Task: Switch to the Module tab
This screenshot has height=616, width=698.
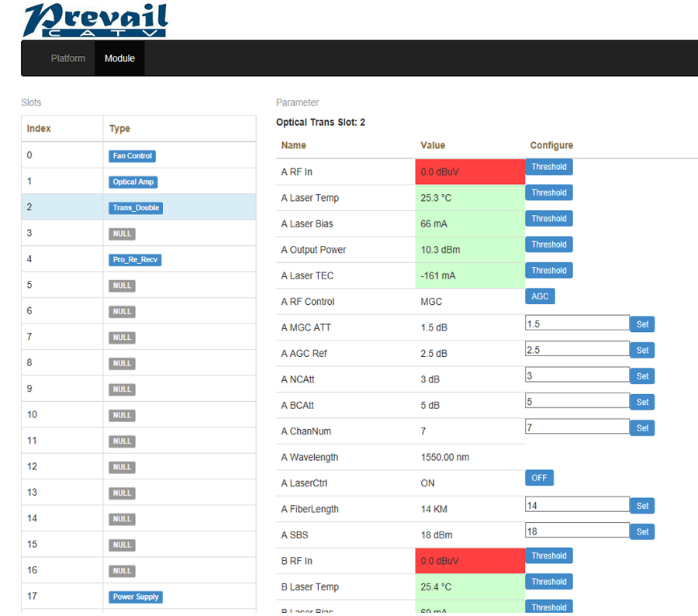Action: [x=119, y=58]
